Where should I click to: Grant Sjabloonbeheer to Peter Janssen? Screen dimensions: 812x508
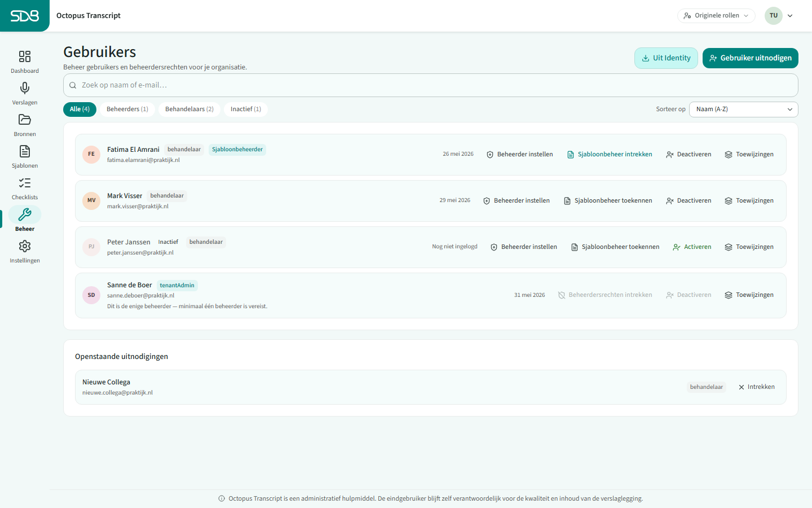[615, 247]
